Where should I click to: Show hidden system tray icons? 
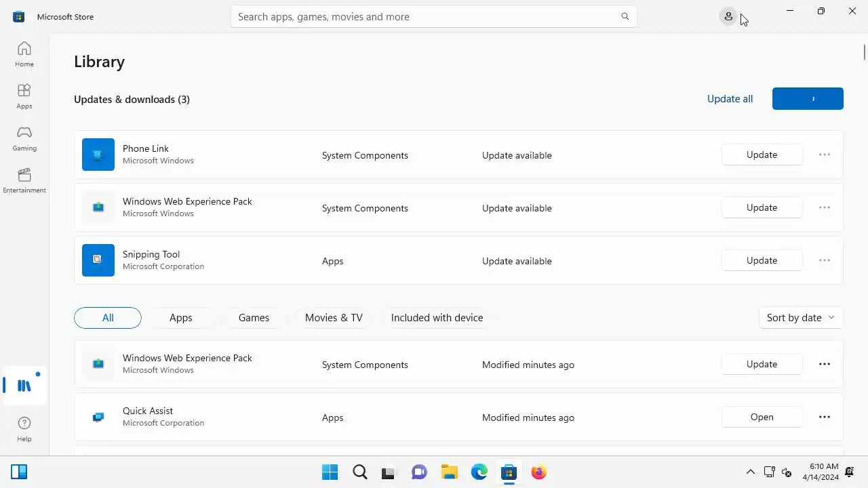click(751, 472)
